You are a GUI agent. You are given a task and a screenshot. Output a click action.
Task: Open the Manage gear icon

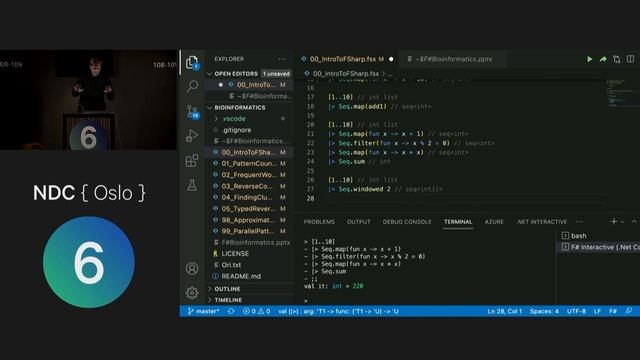click(192, 293)
